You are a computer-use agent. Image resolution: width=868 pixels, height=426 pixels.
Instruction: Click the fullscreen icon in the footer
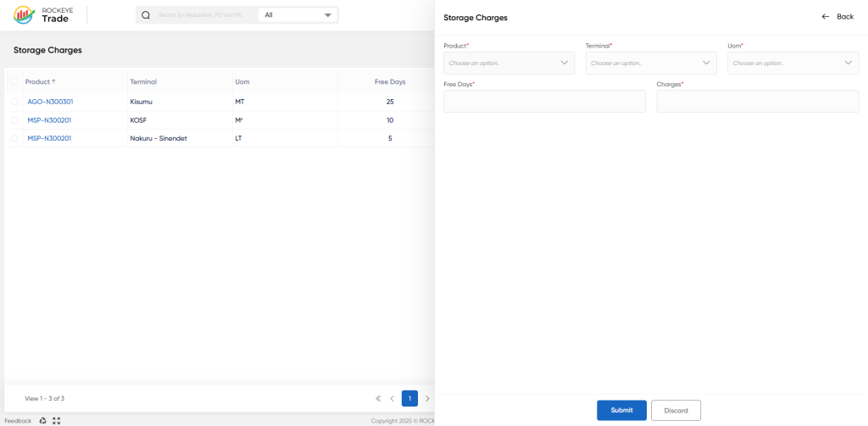point(57,420)
